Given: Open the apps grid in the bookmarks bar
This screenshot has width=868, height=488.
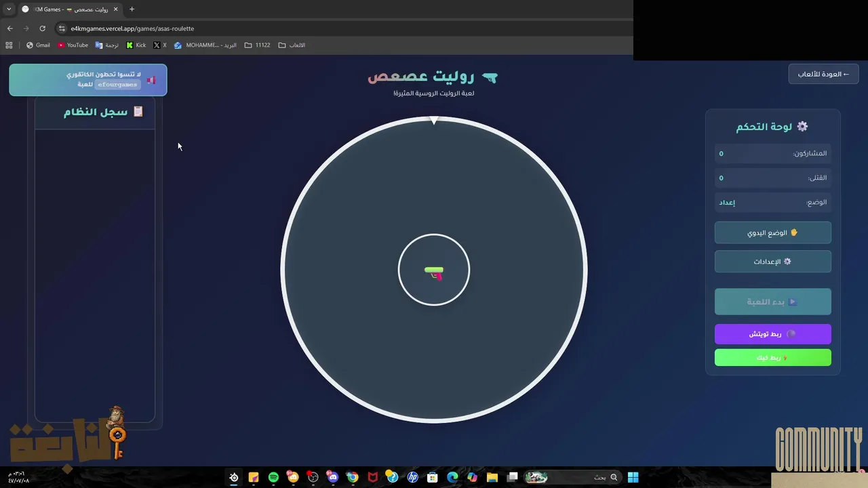Looking at the screenshot, I should [x=9, y=45].
